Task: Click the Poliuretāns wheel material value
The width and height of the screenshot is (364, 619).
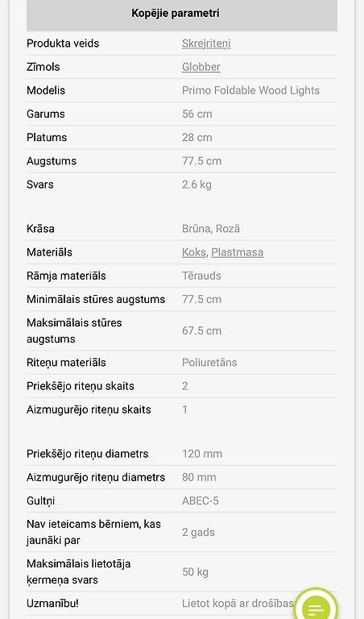Action: [x=209, y=363]
